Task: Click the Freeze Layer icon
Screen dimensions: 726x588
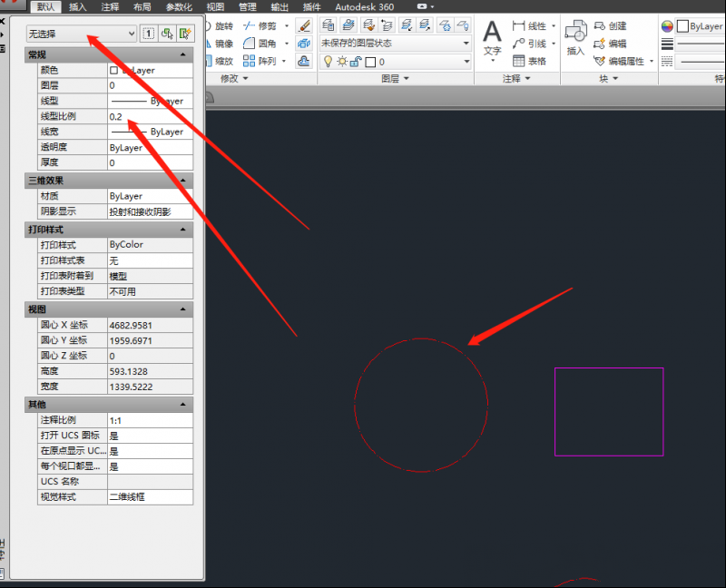Action: click(x=445, y=24)
